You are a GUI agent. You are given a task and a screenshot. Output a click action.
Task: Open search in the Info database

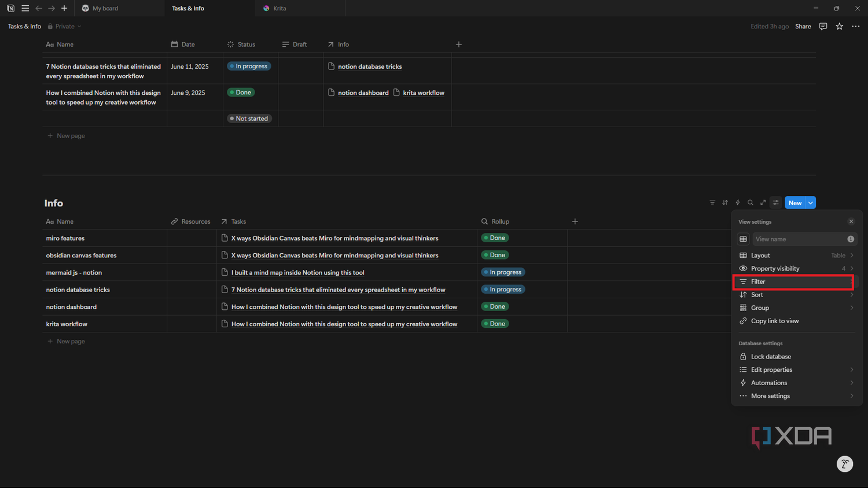point(751,202)
